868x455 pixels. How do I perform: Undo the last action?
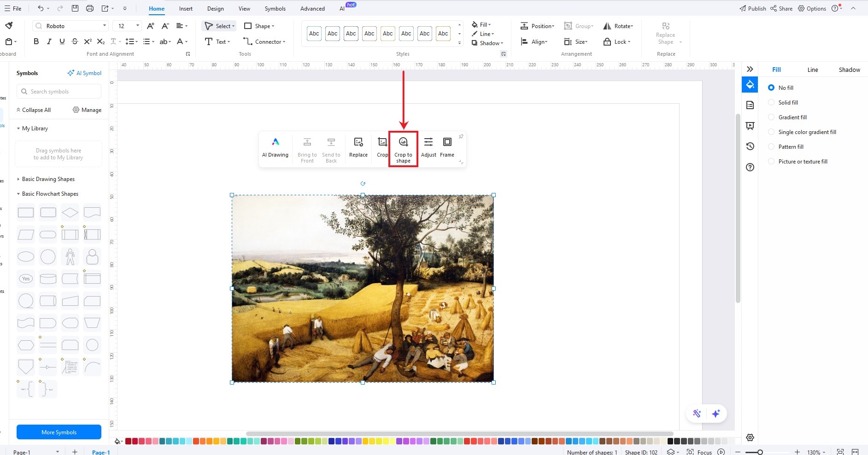click(x=41, y=8)
